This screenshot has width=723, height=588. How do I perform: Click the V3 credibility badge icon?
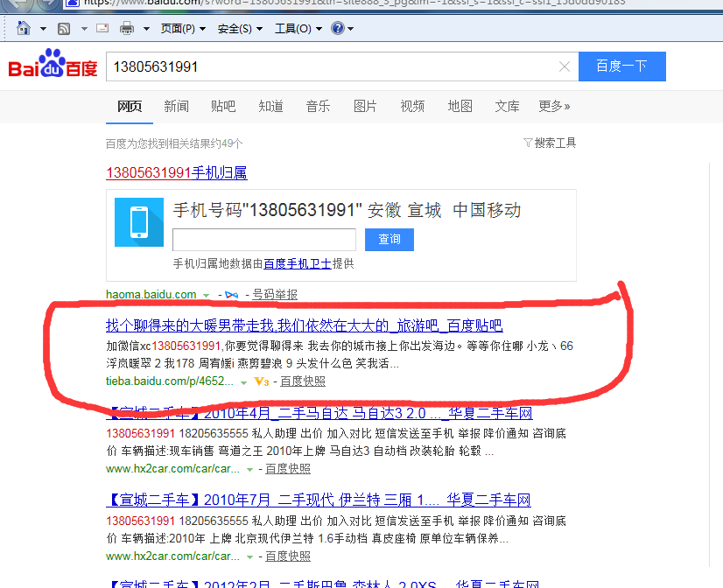point(262,381)
